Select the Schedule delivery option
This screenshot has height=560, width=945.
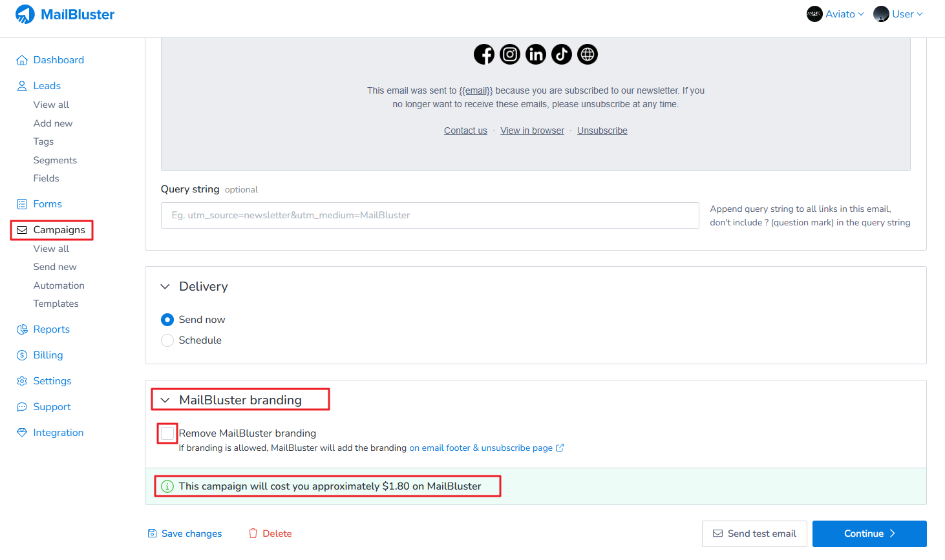click(x=167, y=340)
